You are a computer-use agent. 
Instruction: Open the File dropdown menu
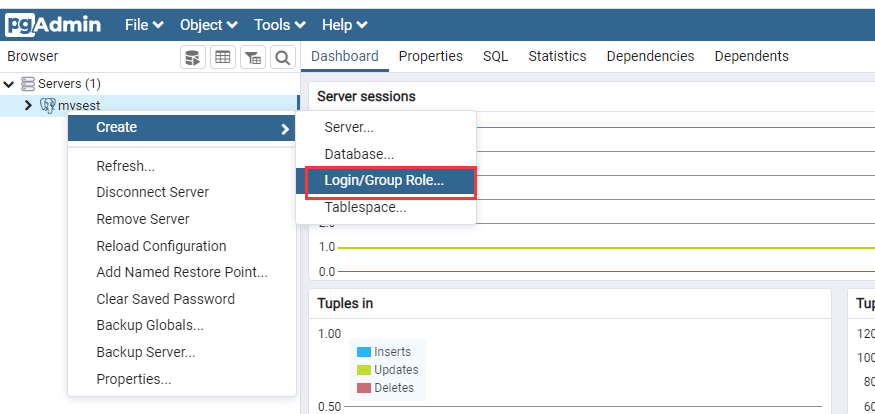coord(143,24)
